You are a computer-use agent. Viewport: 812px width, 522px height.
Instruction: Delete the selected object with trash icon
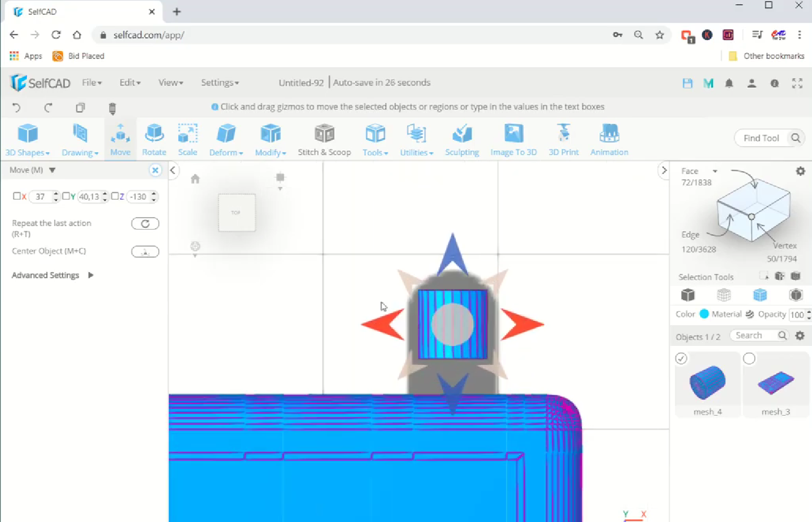coord(112,108)
